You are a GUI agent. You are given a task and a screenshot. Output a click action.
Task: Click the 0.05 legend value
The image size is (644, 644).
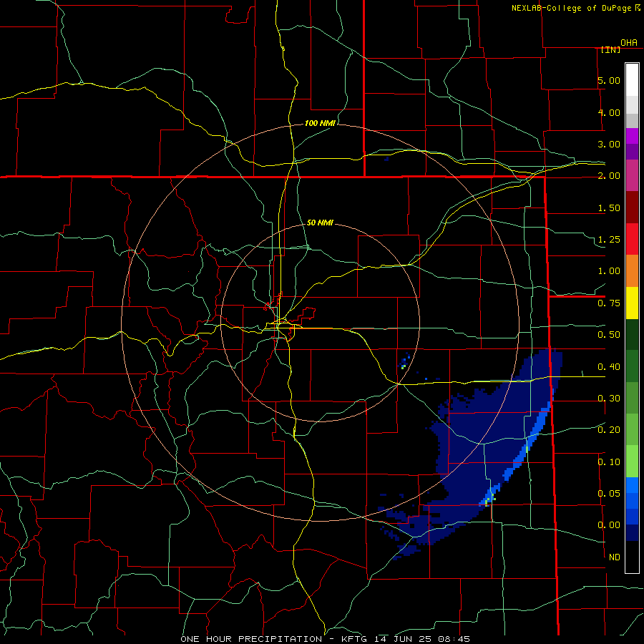[x=609, y=493]
